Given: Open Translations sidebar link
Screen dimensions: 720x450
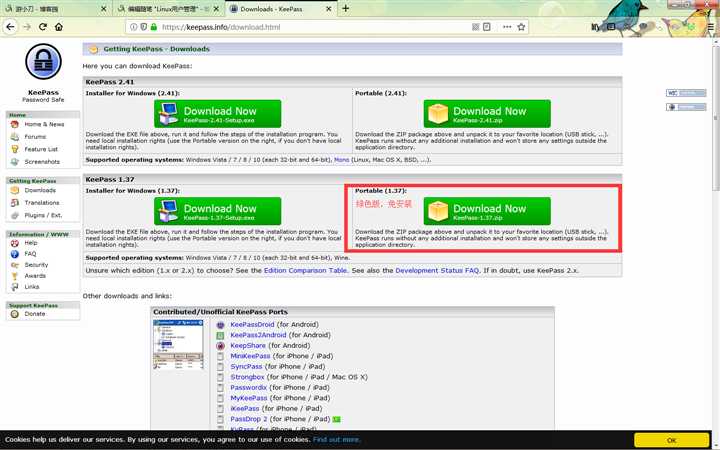Looking at the screenshot, I should click(42, 202).
